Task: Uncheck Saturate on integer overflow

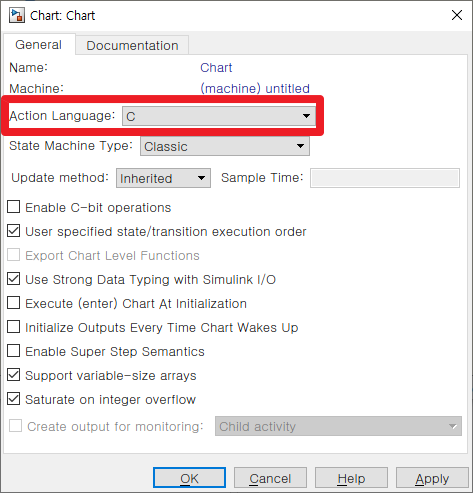Action: pos(14,399)
